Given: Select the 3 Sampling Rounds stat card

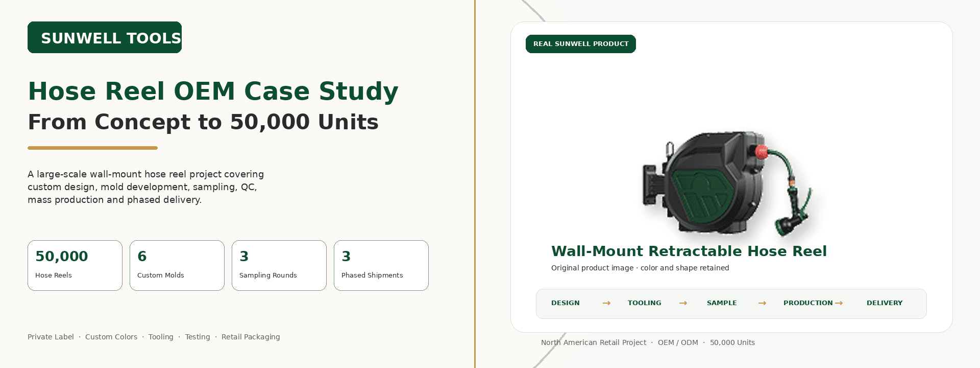Looking at the screenshot, I should pos(279,265).
